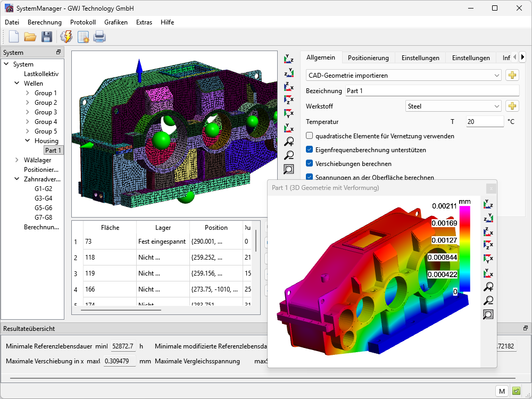Expand Group 3 in the system tree
This screenshot has width=532, height=399.
coord(28,112)
